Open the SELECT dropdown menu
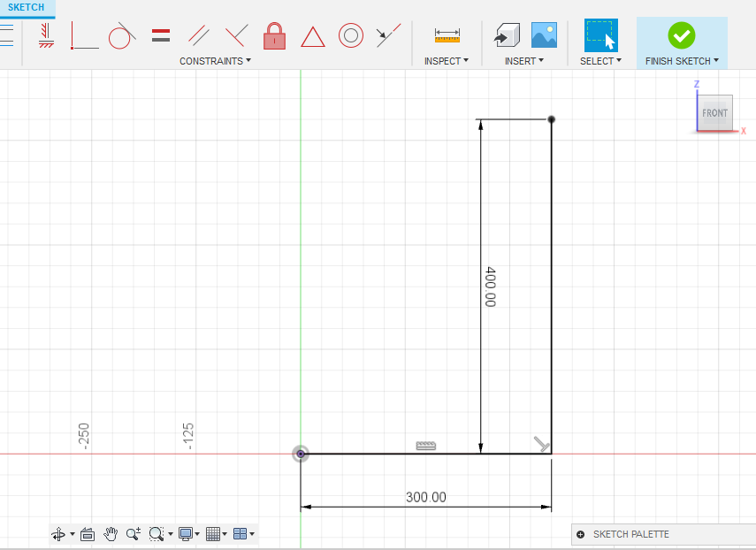The height and width of the screenshot is (550, 756). coord(600,61)
